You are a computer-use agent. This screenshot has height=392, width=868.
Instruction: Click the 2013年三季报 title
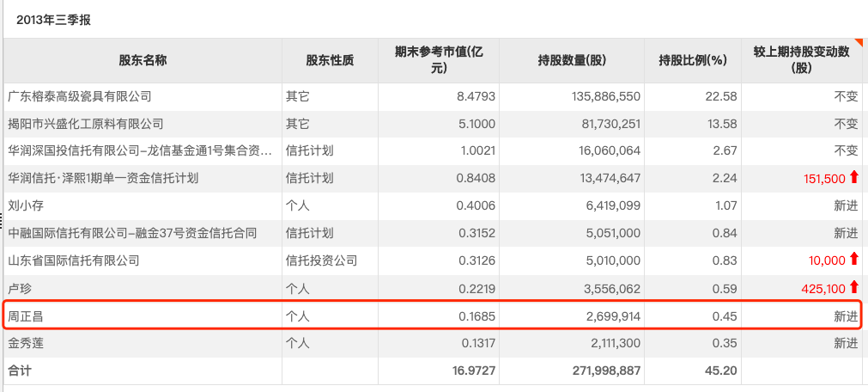pos(53,21)
